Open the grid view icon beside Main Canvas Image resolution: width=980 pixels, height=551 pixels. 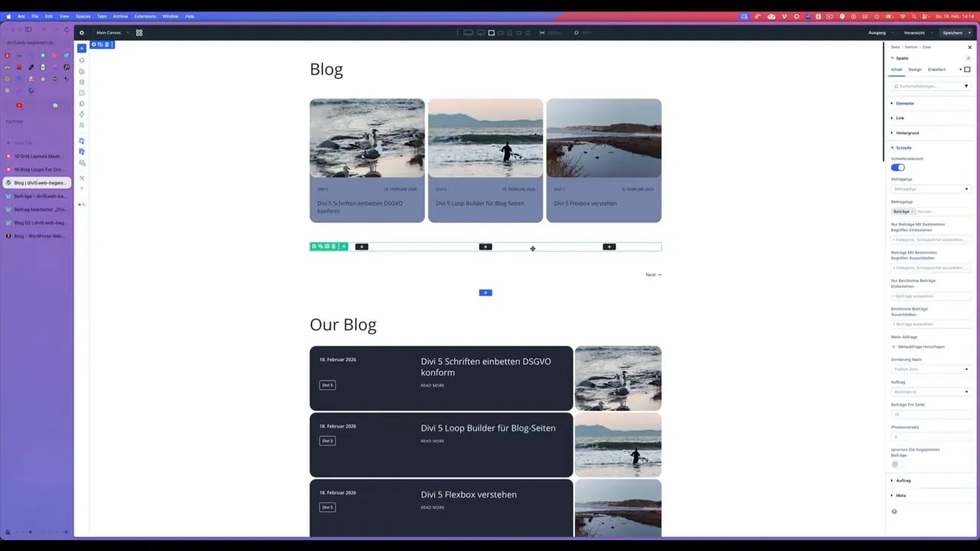[139, 33]
